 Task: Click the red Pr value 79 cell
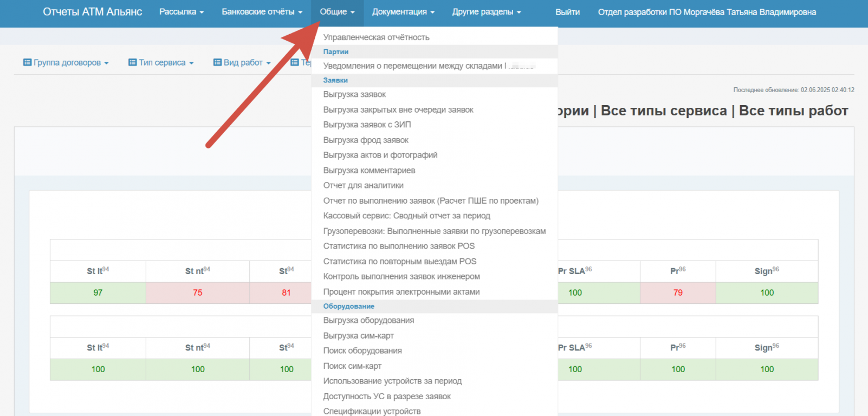[678, 292]
